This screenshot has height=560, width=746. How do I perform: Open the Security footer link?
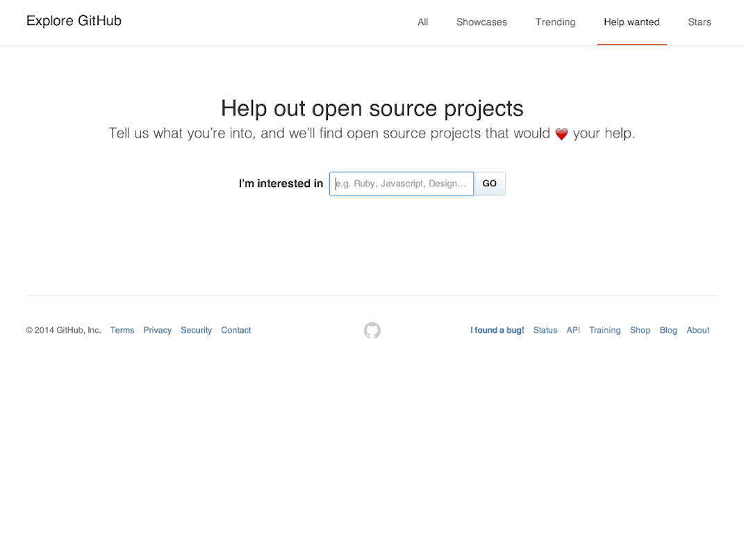pyautogui.click(x=196, y=331)
